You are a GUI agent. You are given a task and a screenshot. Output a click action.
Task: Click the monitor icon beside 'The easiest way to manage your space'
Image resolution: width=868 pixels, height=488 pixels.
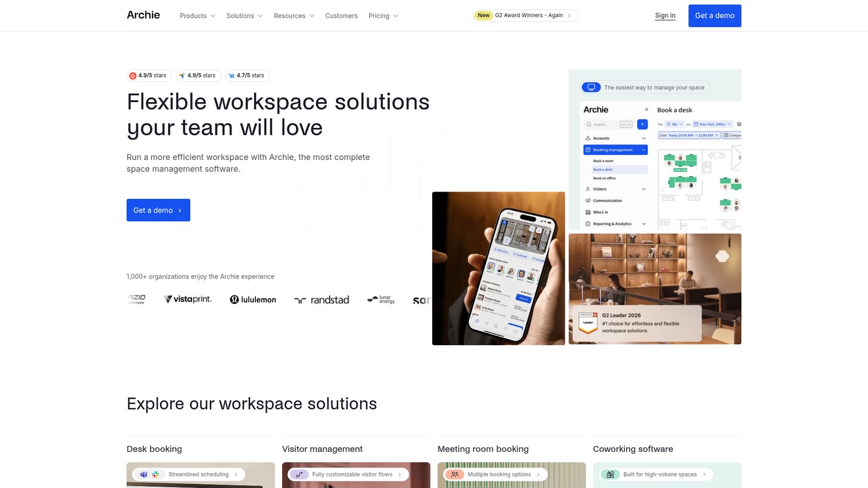click(x=591, y=87)
